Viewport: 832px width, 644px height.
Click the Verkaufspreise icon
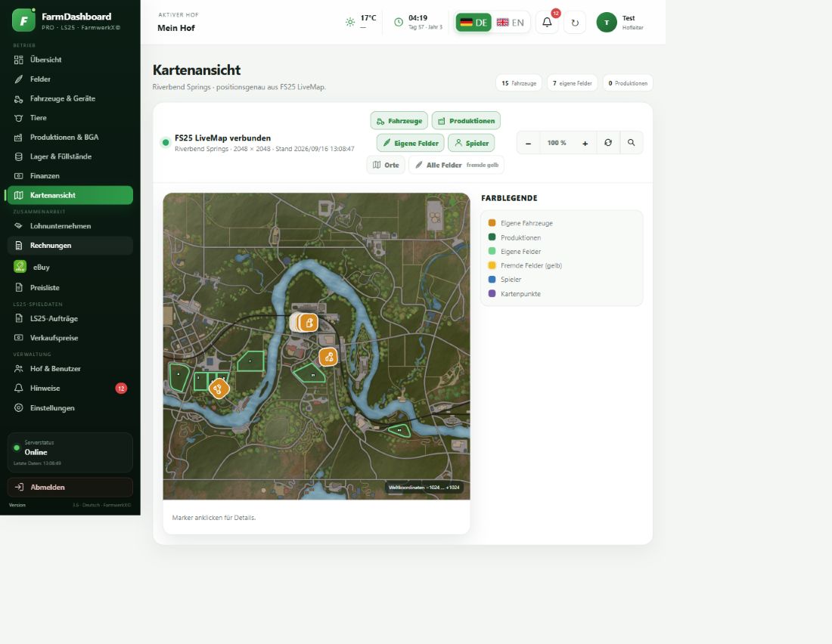(x=19, y=338)
